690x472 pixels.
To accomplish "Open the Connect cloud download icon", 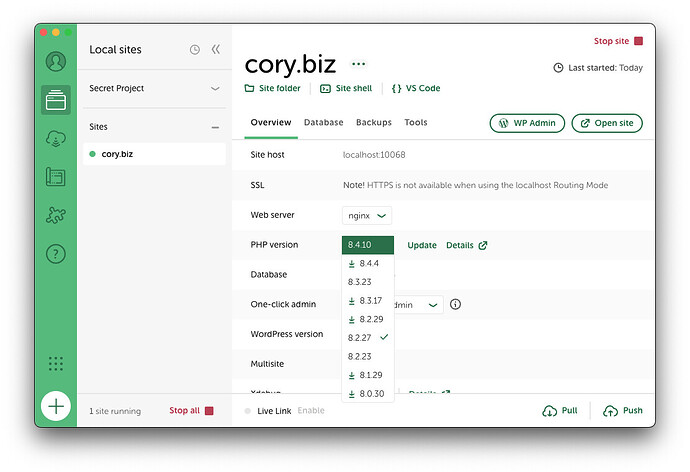I will pos(56,139).
